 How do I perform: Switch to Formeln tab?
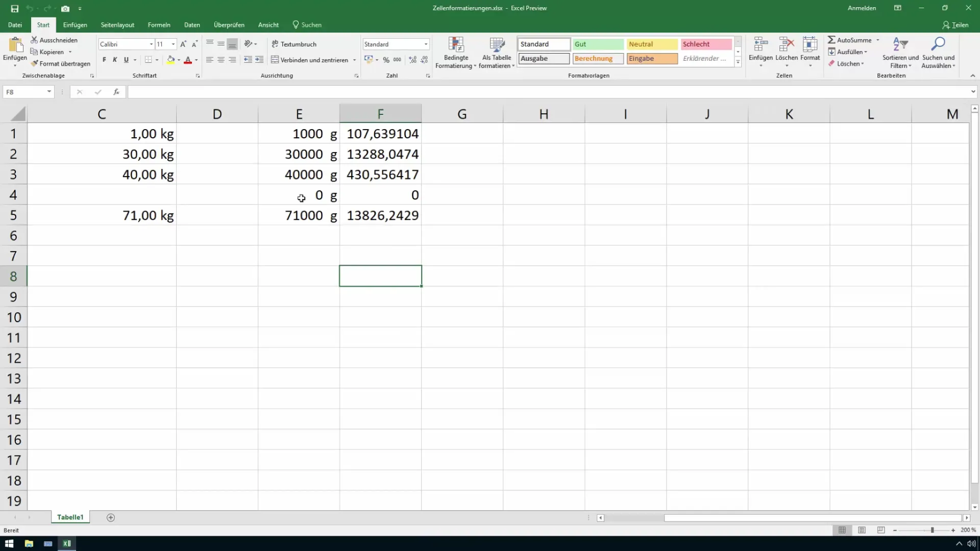159,25
